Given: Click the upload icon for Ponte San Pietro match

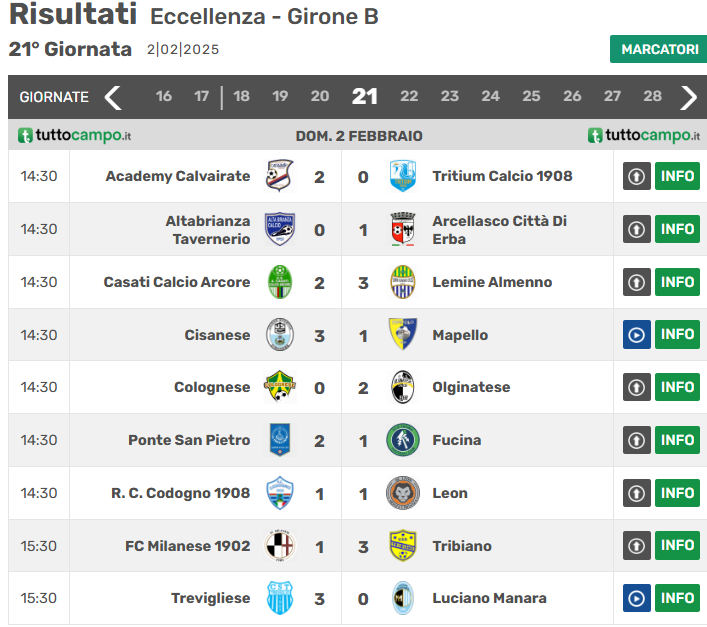Looking at the screenshot, I should pos(637,440).
